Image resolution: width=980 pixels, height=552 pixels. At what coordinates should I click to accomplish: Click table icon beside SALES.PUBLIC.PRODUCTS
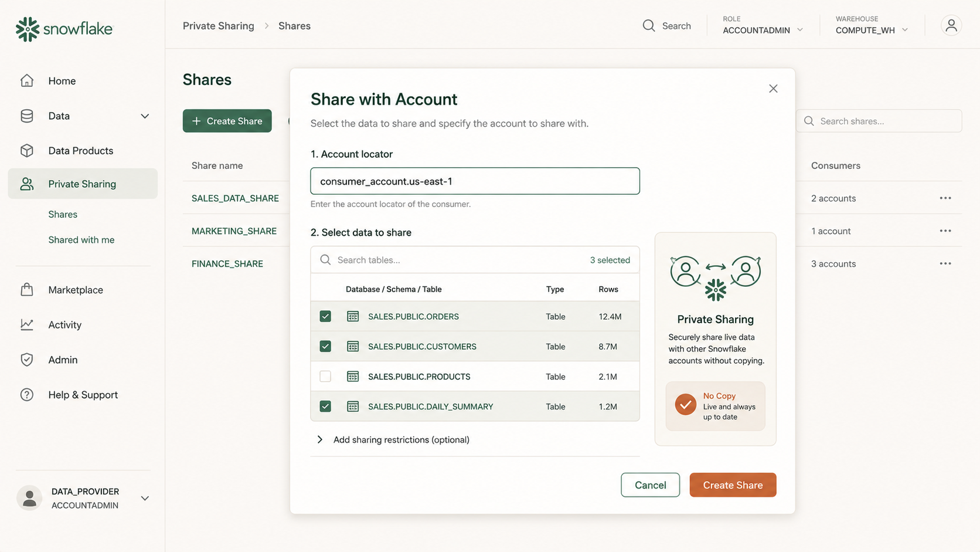click(353, 376)
